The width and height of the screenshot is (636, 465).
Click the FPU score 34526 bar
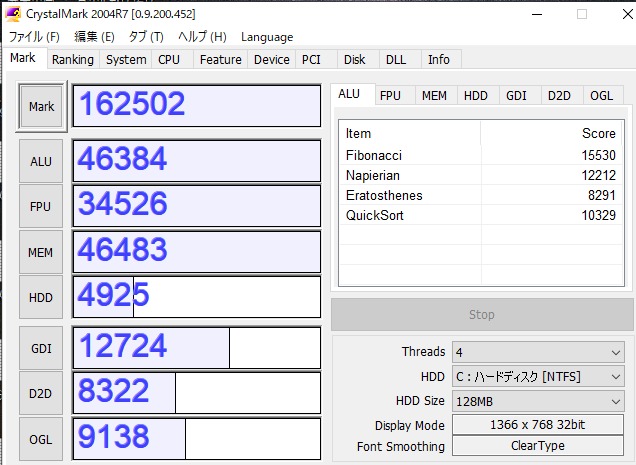coord(197,206)
